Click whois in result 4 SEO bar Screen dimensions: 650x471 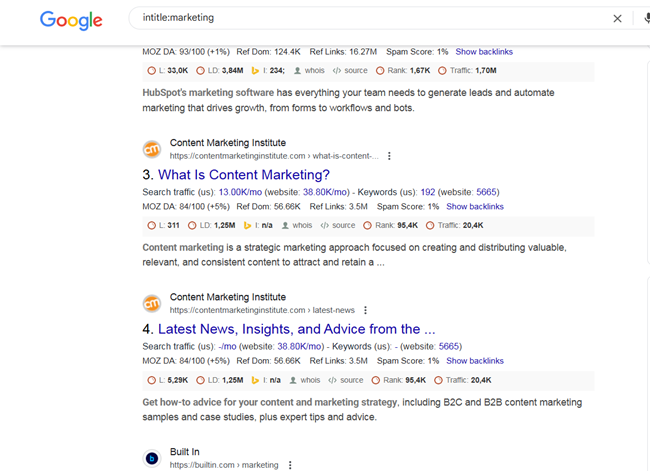coord(305,380)
